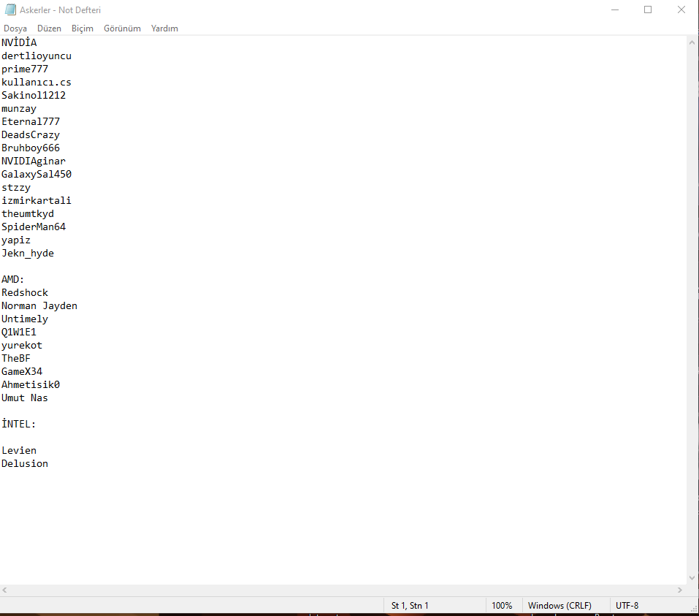Click the line Norman Jayden

[39, 306]
